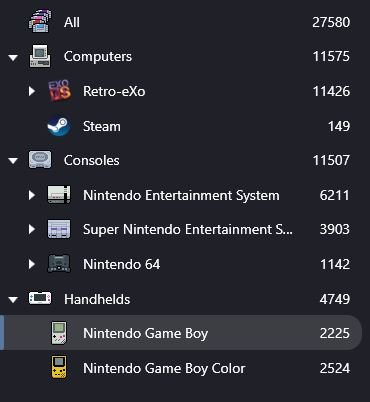Select the Nintendo Game Boy Color entry

pos(182,368)
